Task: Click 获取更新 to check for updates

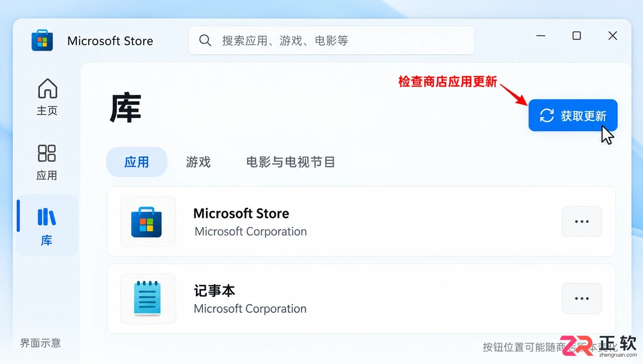Action: (573, 116)
